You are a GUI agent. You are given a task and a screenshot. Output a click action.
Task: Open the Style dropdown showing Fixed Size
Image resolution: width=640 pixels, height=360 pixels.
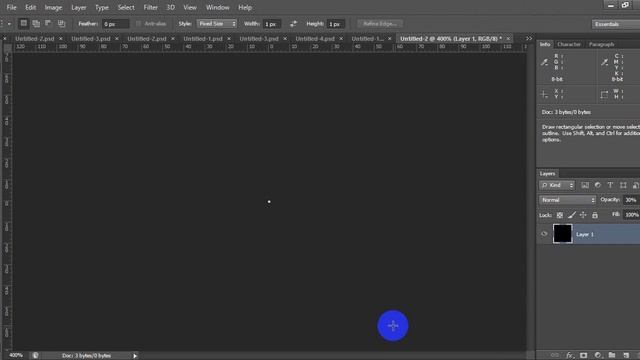[217, 24]
